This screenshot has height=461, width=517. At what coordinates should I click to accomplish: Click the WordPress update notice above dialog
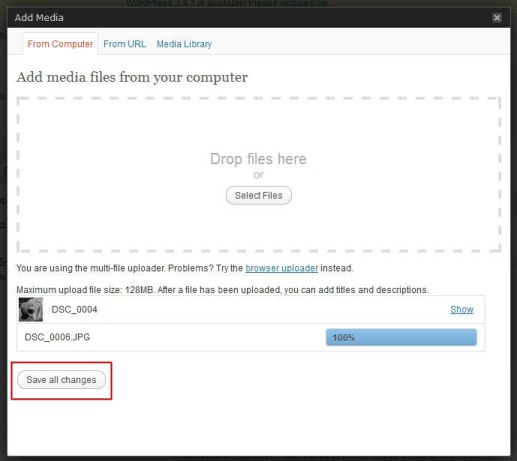[227, 3]
